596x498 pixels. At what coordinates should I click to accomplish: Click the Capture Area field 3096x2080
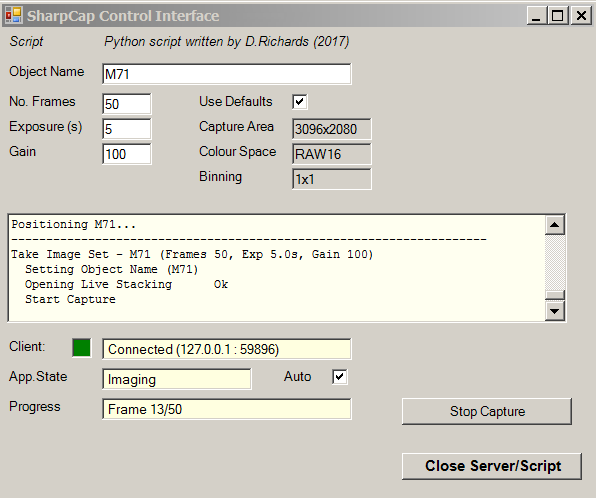(x=331, y=129)
